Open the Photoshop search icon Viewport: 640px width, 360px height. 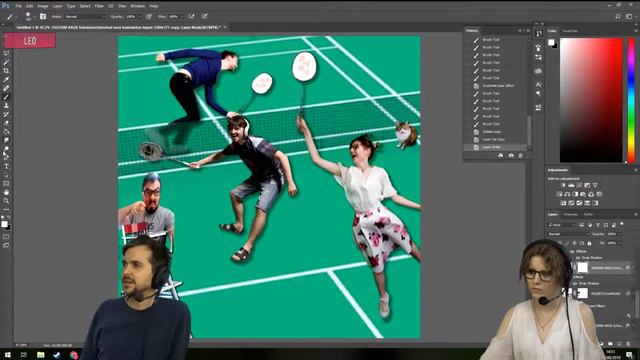click(618, 16)
